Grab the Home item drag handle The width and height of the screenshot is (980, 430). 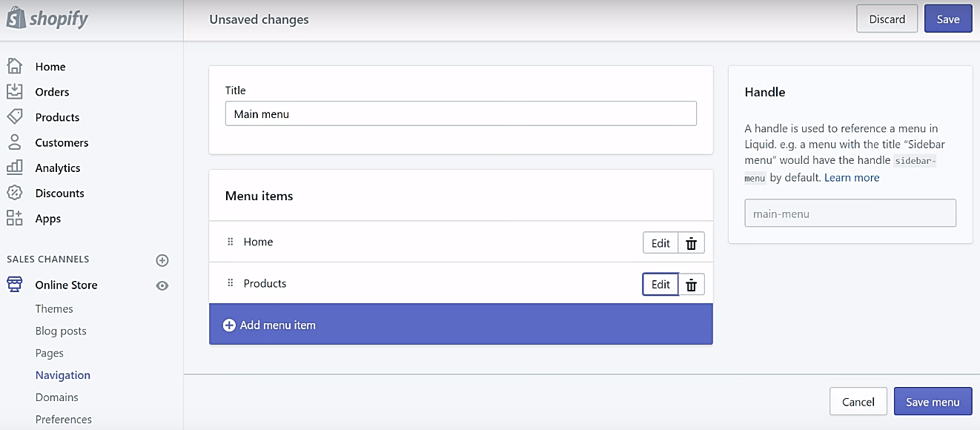click(230, 242)
